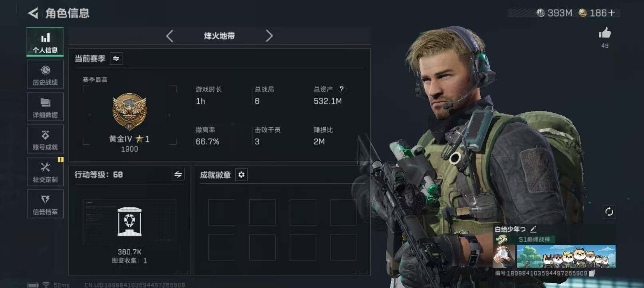The width and height of the screenshot is (644, 288).
Task: Copy the player ID number via the copy icon
Action: click(592, 273)
